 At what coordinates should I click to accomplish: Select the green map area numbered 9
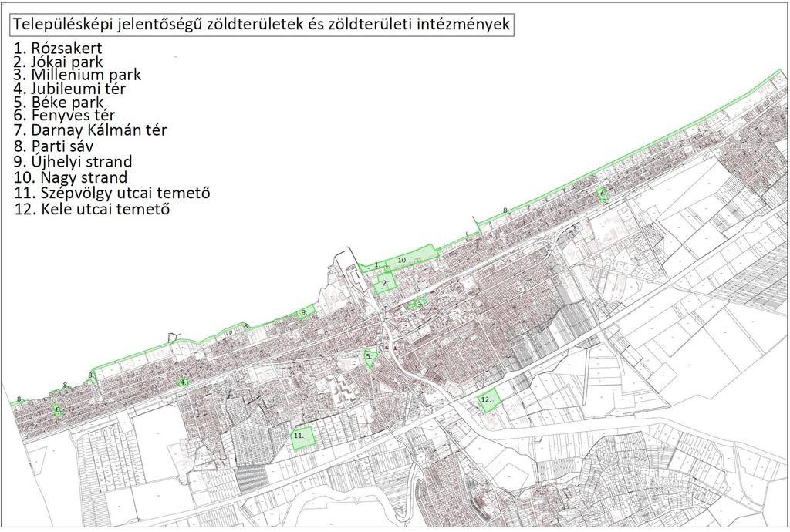(x=306, y=312)
